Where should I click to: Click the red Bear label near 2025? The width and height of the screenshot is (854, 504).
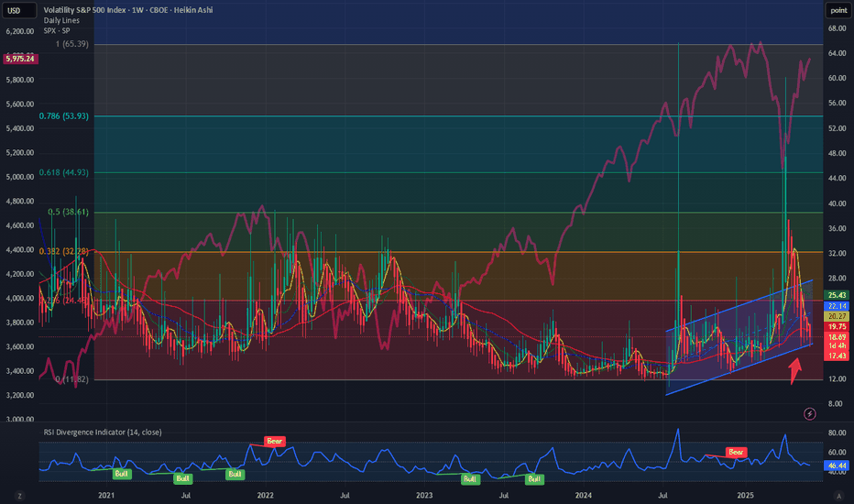736,452
